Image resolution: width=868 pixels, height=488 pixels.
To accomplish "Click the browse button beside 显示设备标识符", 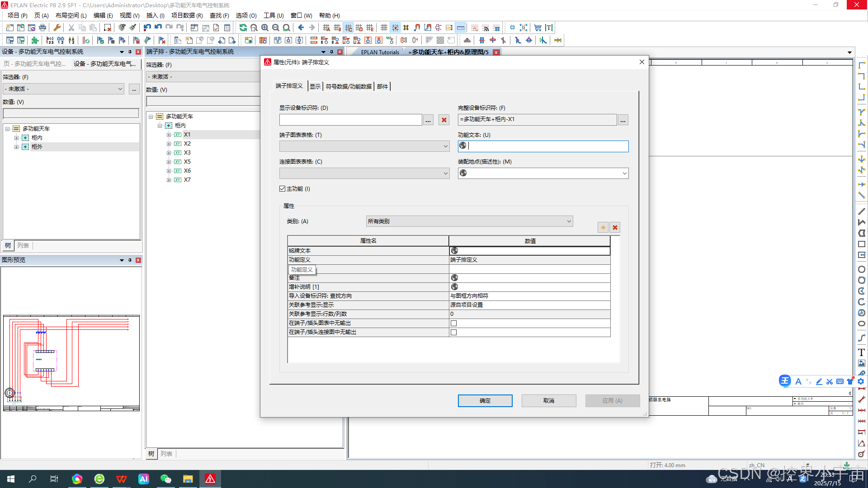I will [x=428, y=120].
